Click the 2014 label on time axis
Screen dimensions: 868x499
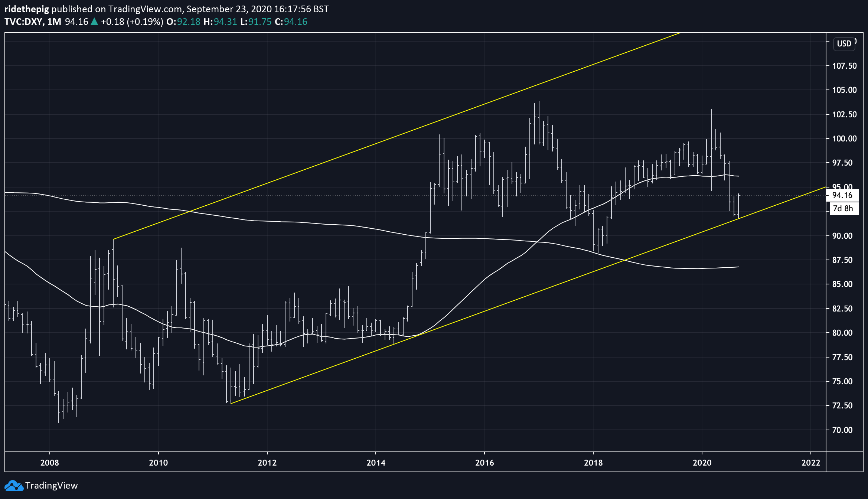click(376, 463)
